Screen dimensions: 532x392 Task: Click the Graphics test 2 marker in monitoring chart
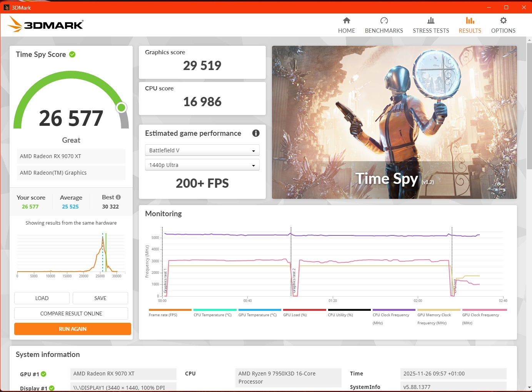[294, 281]
